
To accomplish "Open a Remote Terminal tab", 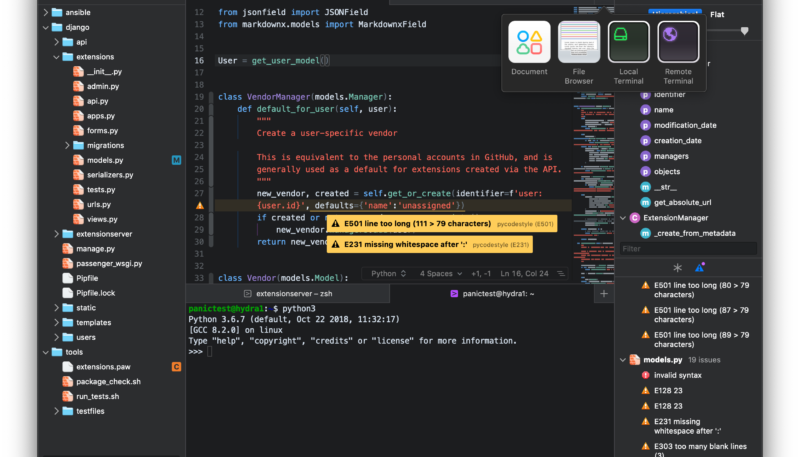I will (678, 42).
